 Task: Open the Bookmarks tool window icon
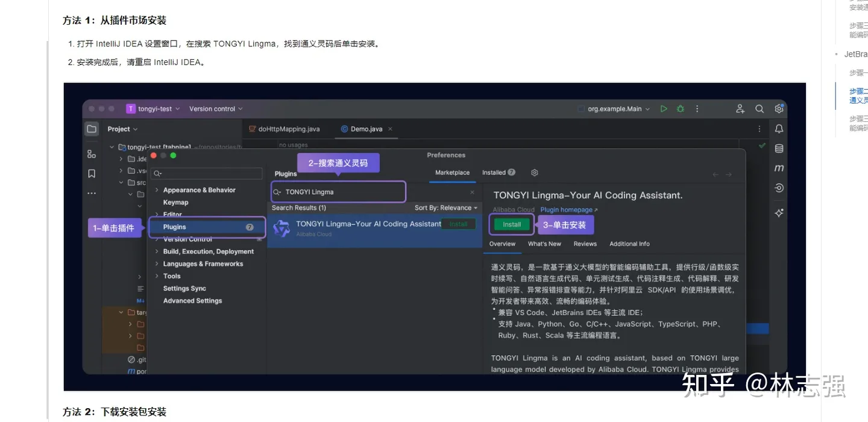coord(92,174)
